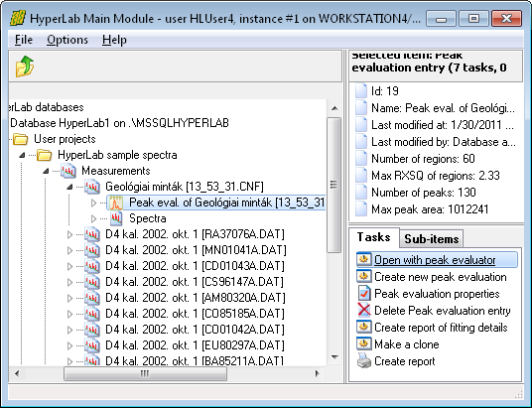Image resolution: width=532 pixels, height=408 pixels.
Task: Expand the MN01041A.DAT measurement node
Action: click(69, 250)
